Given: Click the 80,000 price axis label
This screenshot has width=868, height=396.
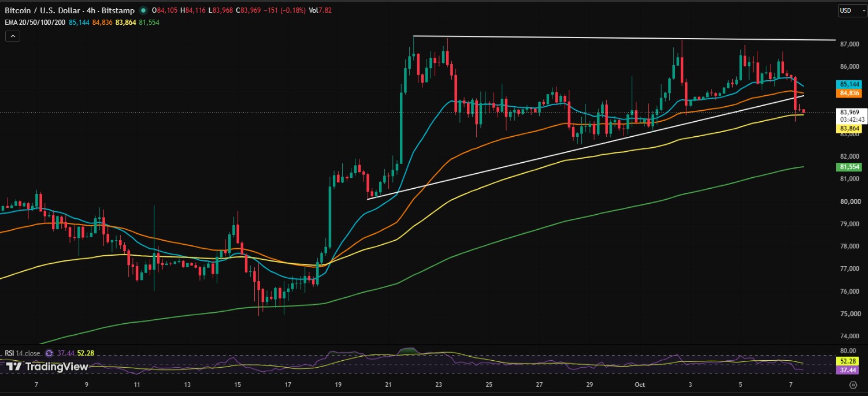Looking at the screenshot, I should pyautogui.click(x=850, y=201).
